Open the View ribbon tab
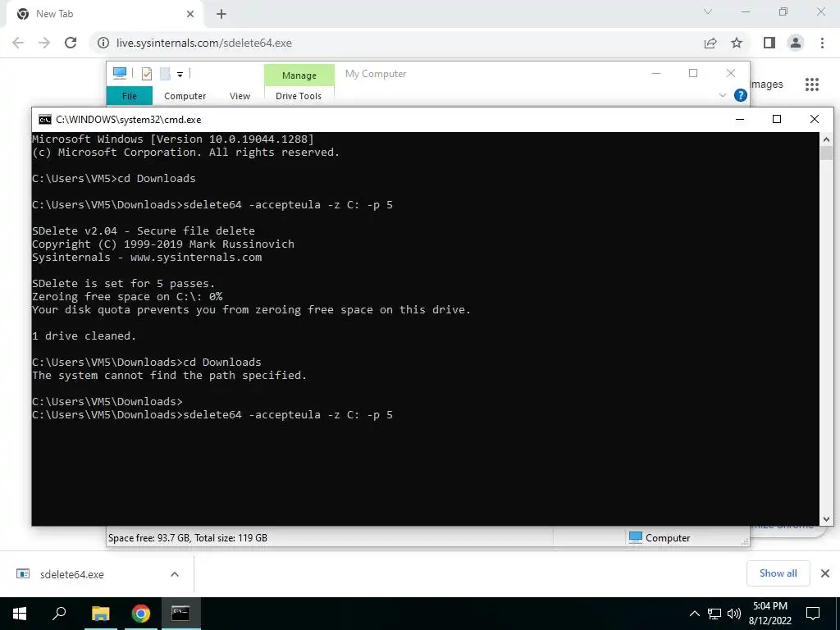This screenshot has width=840, height=630. click(x=240, y=96)
